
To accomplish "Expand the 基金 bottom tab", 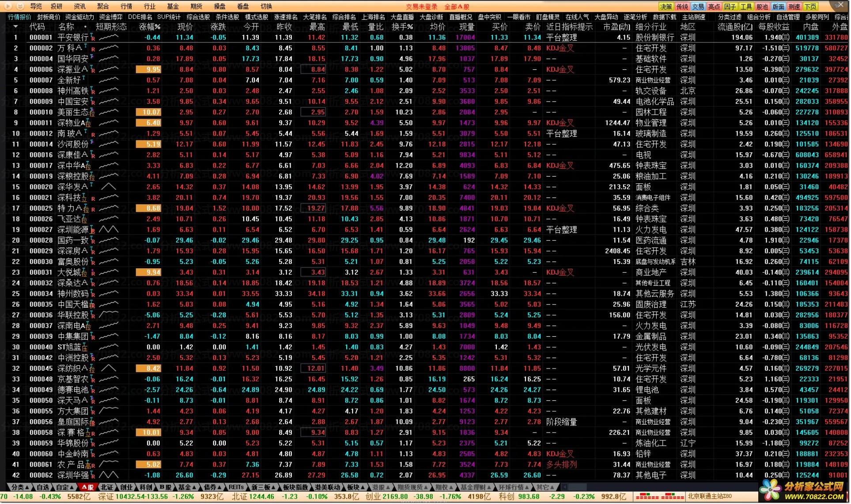I will (187, 487).
